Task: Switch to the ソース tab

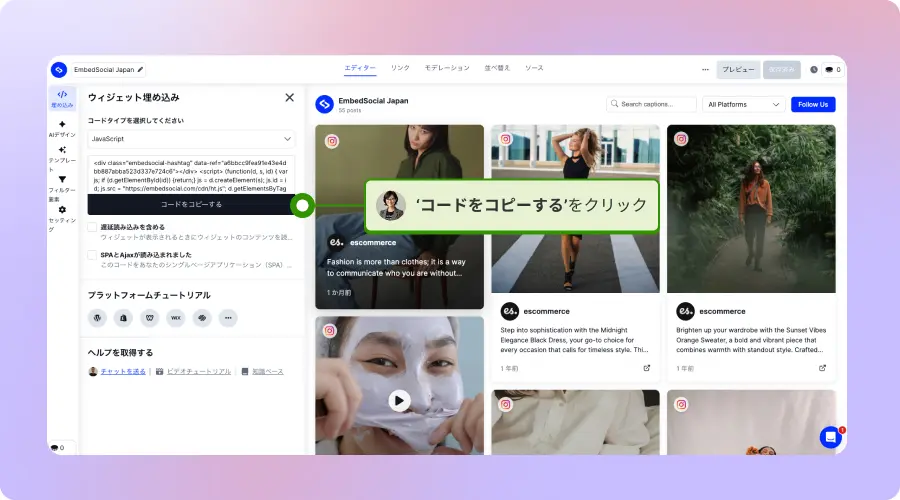Action: tap(534, 68)
